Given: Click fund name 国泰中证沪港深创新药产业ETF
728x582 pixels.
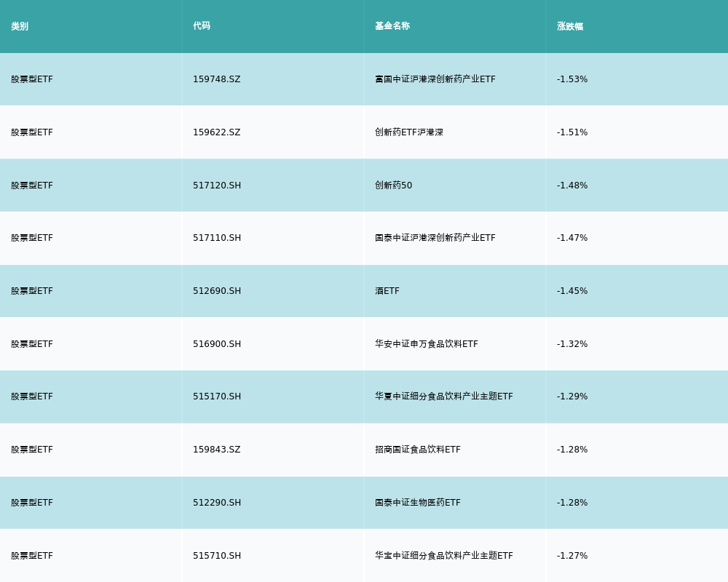Looking at the screenshot, I should pos(435,238).
